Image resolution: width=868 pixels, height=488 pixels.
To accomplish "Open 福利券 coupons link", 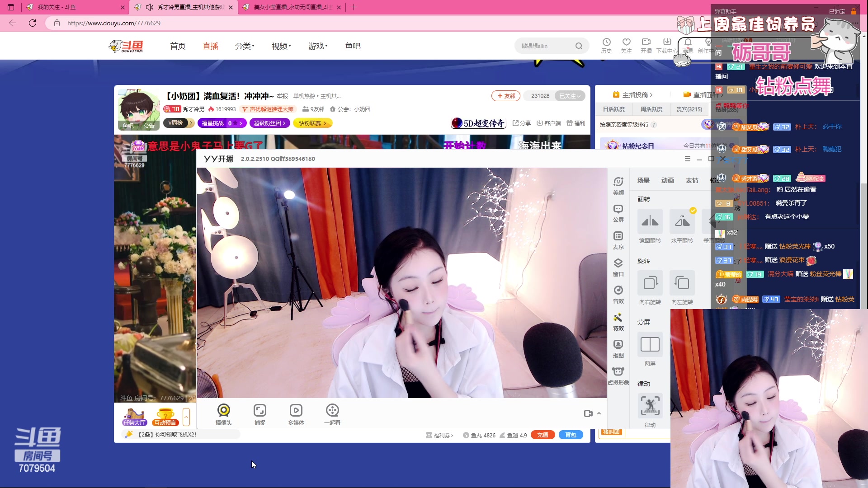I will click(x=439, y=435).
